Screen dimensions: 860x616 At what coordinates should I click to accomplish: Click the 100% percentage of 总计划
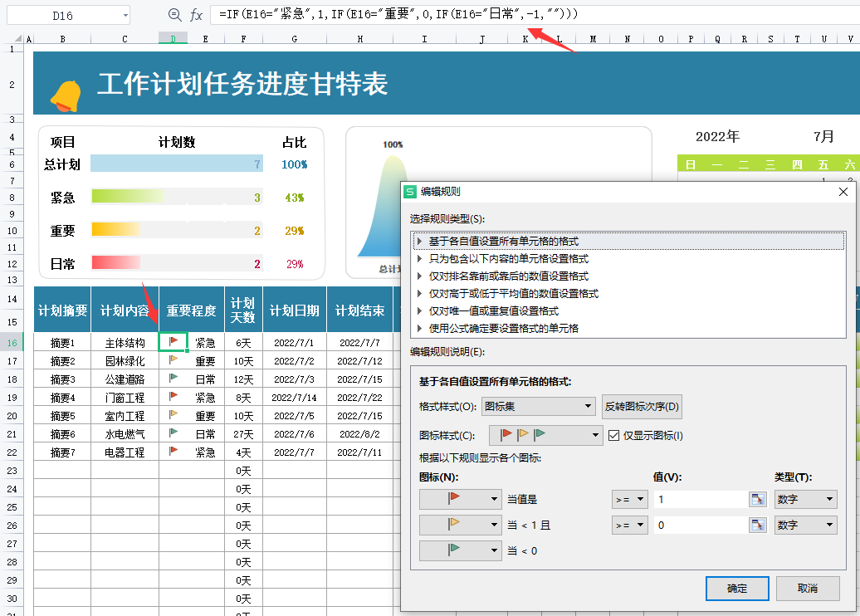tap(295, 164)
